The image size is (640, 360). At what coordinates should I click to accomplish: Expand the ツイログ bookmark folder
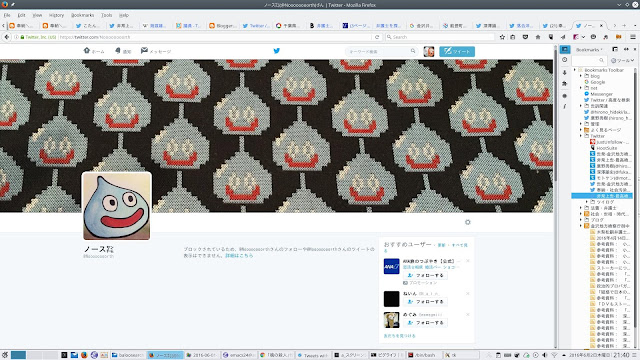(587, 202)
